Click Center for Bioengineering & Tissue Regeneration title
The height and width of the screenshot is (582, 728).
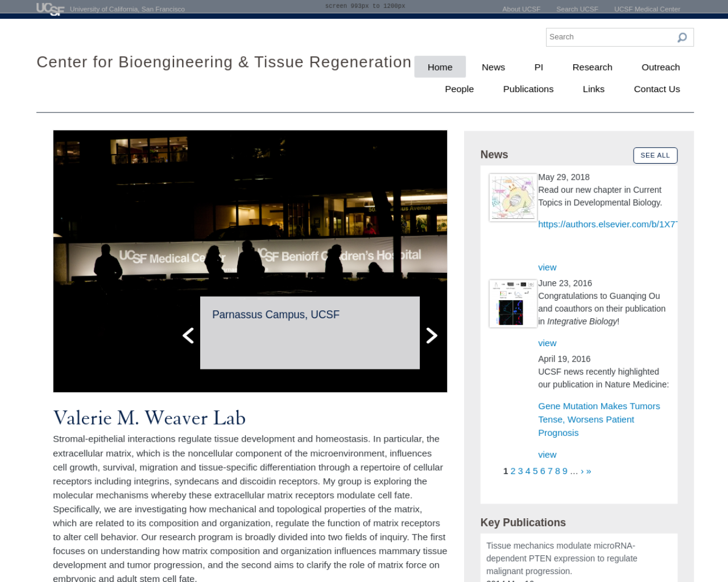224,62
